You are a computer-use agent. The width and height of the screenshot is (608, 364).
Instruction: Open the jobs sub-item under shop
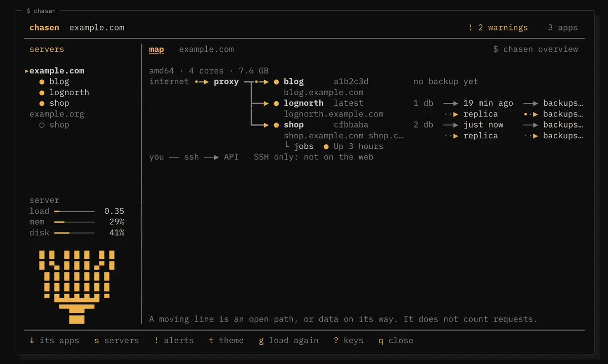tap(303, 146)
